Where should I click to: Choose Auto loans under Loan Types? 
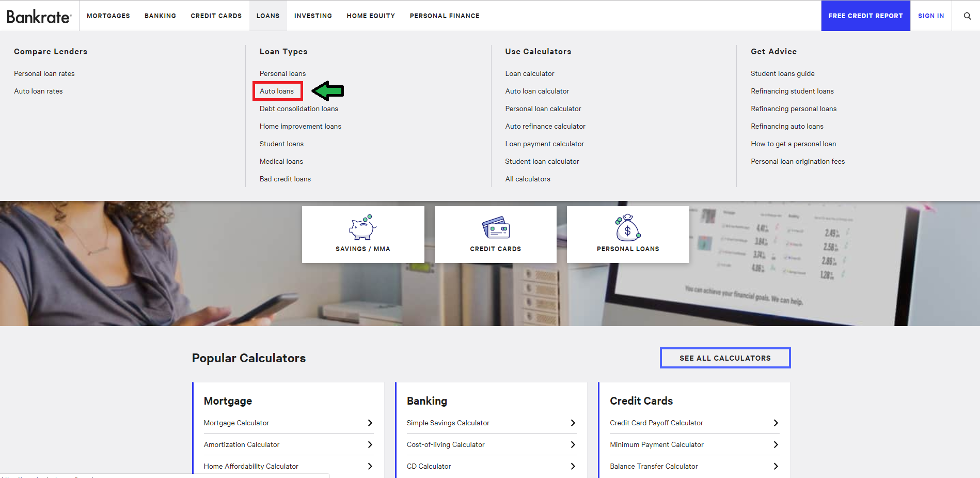click(277, 91)
